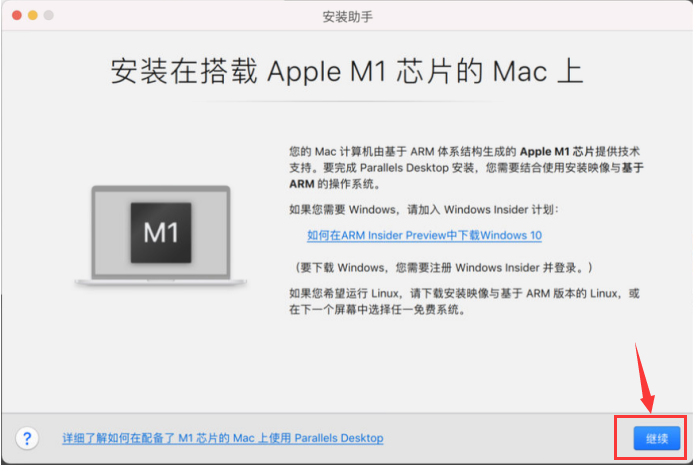Open link 详细了解如何在配备了 M1 芯片的 Mac 上使用 Parallels Desktop
This screenshot has height=465, width=693.
coord(223,438)
